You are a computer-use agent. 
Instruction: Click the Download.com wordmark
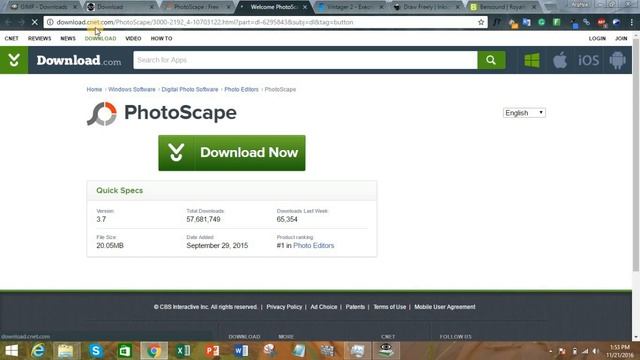[79, 60]
